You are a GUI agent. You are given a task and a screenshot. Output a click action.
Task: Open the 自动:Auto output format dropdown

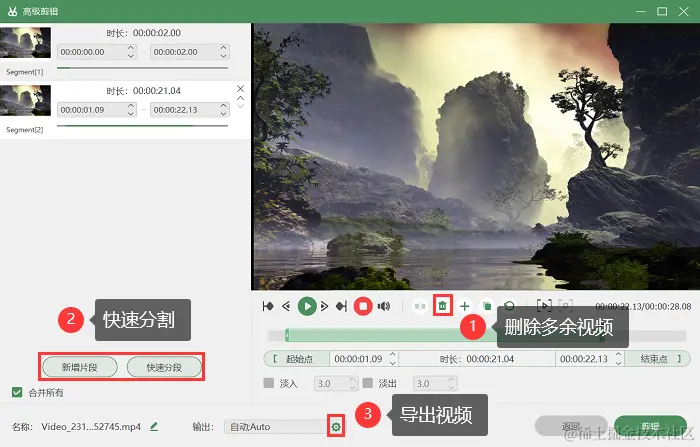coord(277,427)
